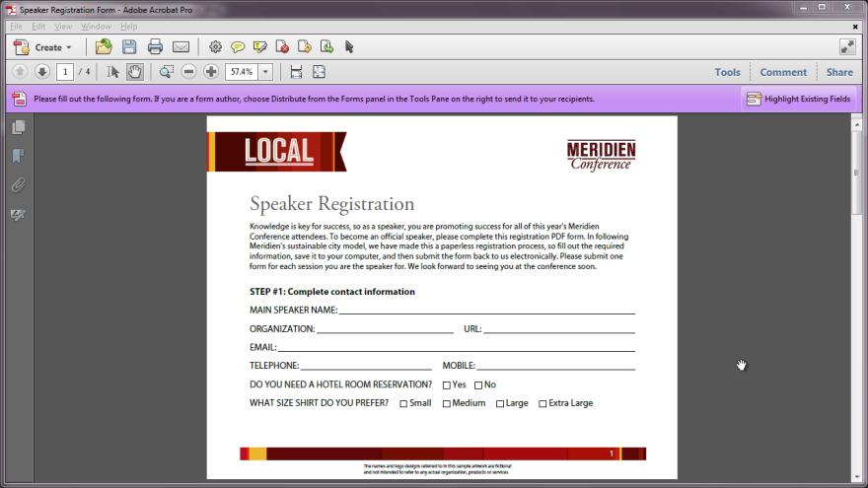Open Page Thumbnails side panel

tap(19, 127)
